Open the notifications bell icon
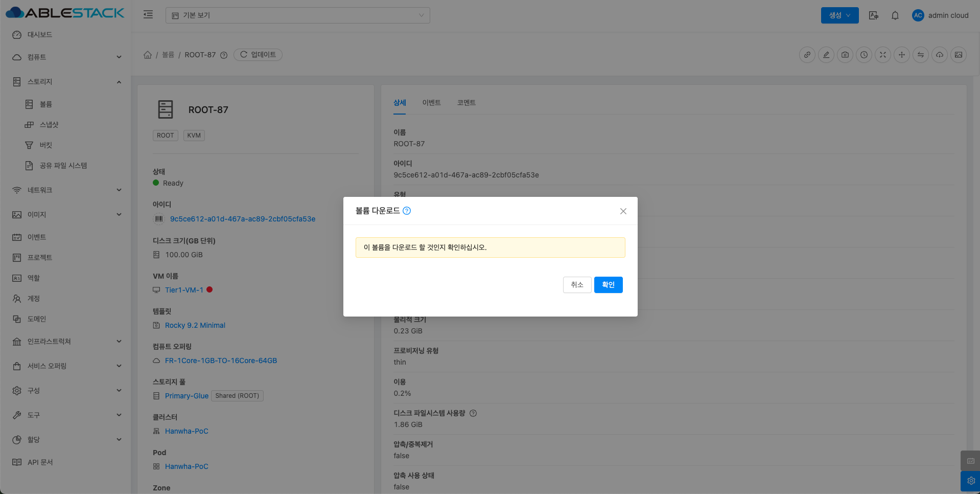The width and height of the screenshot is (980, 494). [x=895, y=15]
